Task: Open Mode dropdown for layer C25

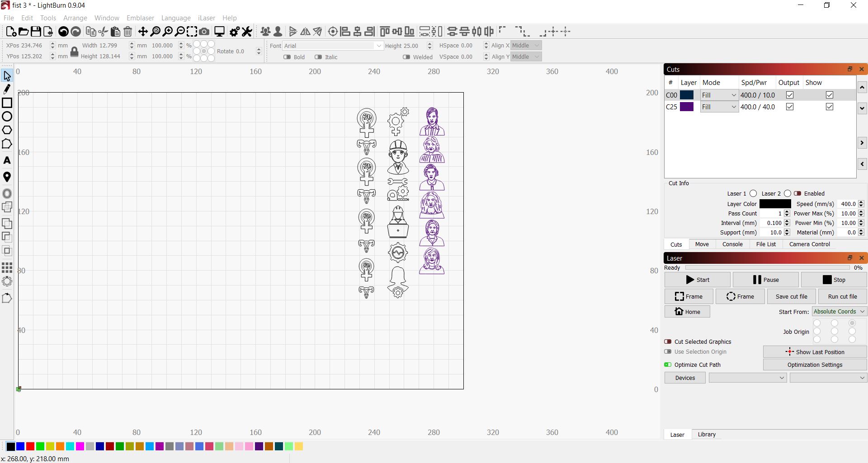Action: click(719, 107)
